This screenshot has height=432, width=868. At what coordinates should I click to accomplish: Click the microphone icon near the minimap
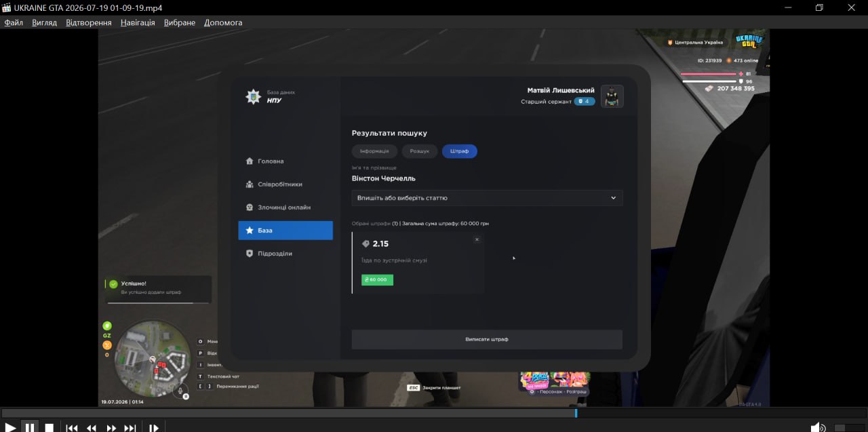point(180,390)
